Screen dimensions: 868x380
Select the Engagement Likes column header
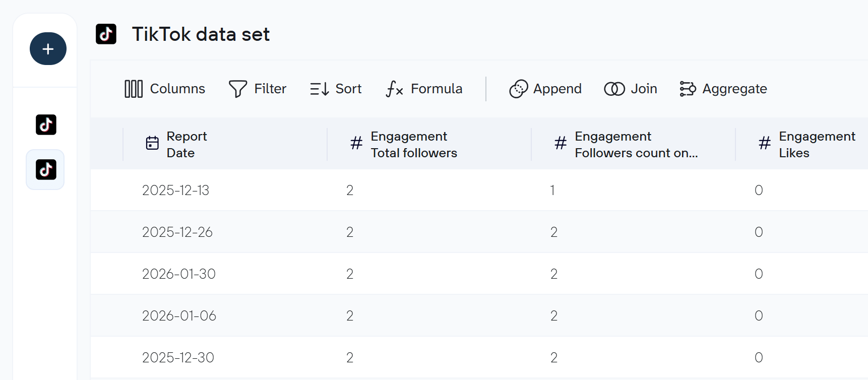pos(817,144)
